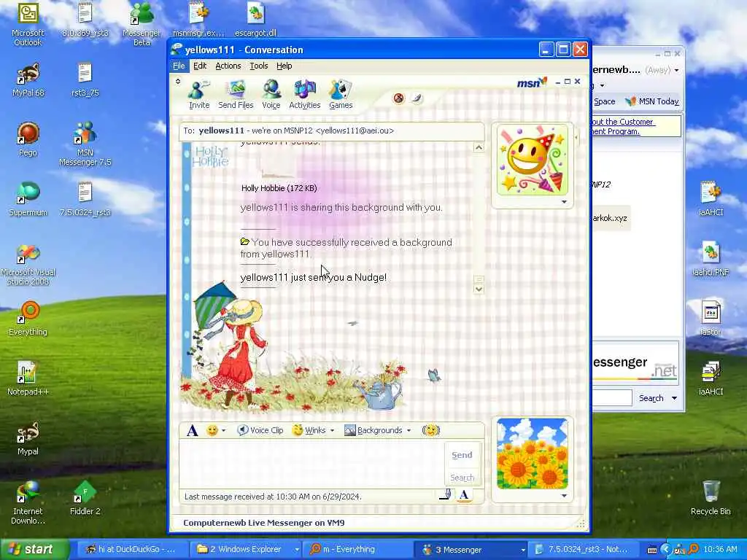Expand the Backgrounds dropdown arrow
This screenshot has height=560, width=747.
pos(409,430)
